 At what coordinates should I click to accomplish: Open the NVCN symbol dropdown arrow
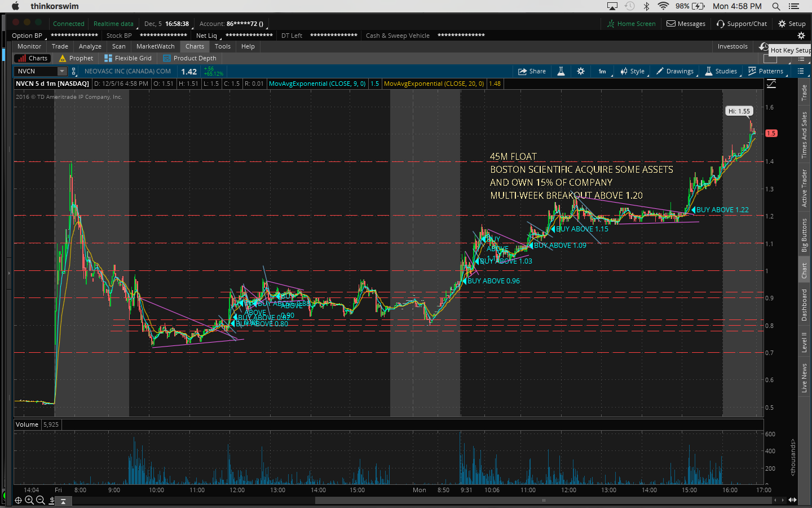[x=62, y=71]
